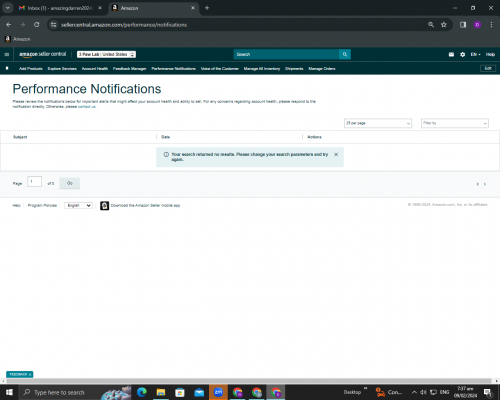Open the Chrome profile avatar
Screen dimensions: 500x400
click(x=477, y=25)
